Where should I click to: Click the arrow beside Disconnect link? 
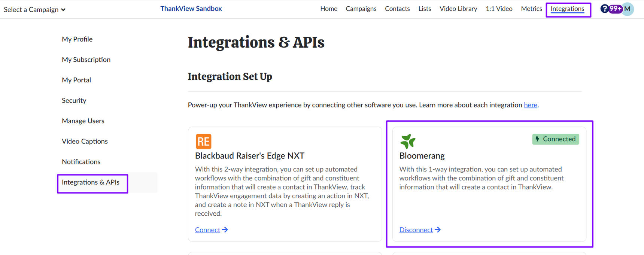[438, 230]
